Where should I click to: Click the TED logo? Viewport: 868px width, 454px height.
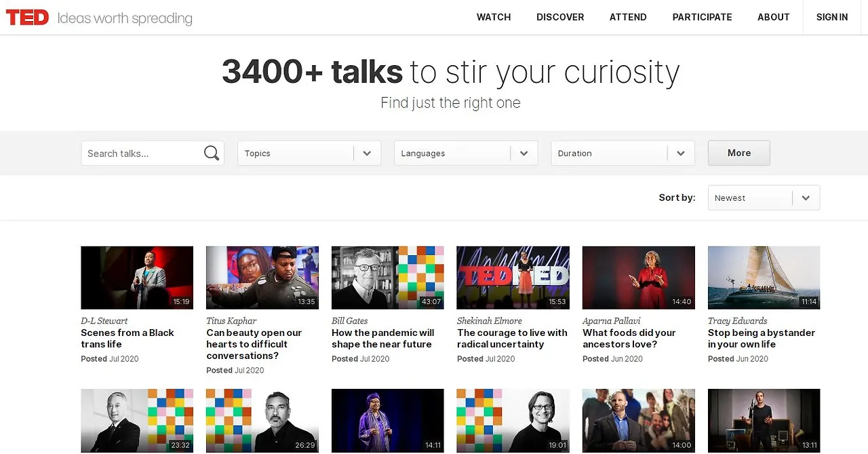[27, 17]
